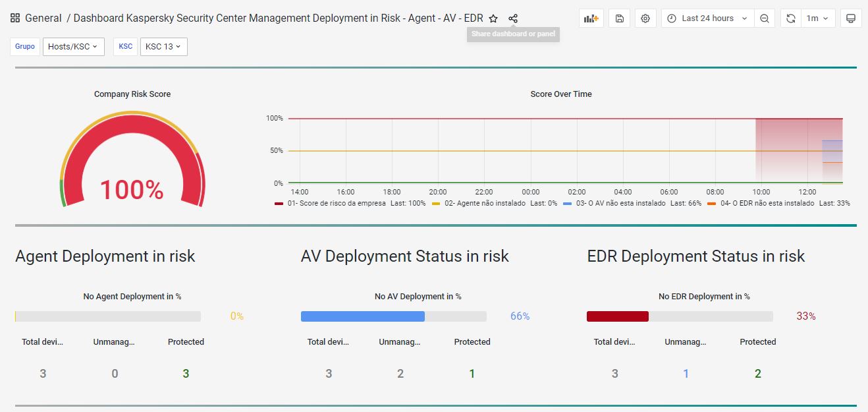Open dashboard settings gear
The height and width of the screenshot is (412, 868).
click(645, 18)
